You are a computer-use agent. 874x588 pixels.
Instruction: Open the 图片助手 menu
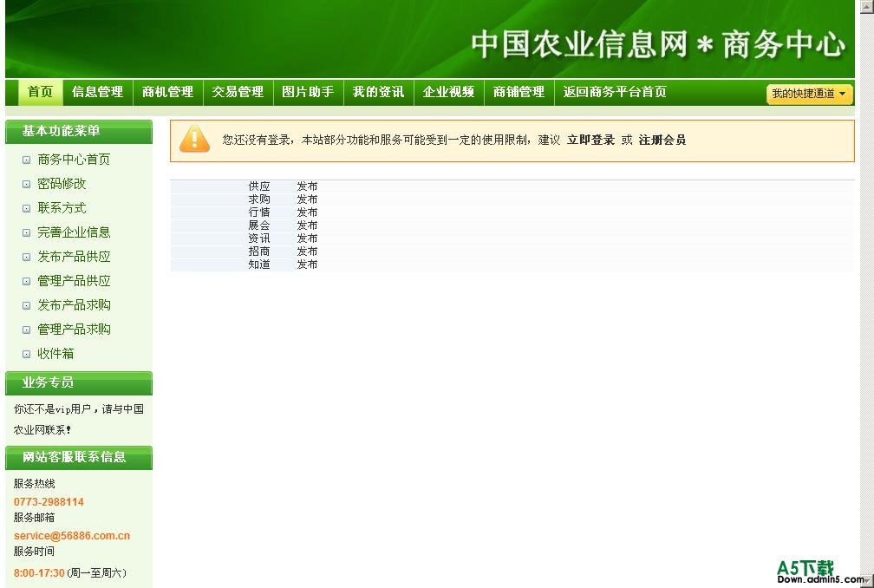pos(309,92)
